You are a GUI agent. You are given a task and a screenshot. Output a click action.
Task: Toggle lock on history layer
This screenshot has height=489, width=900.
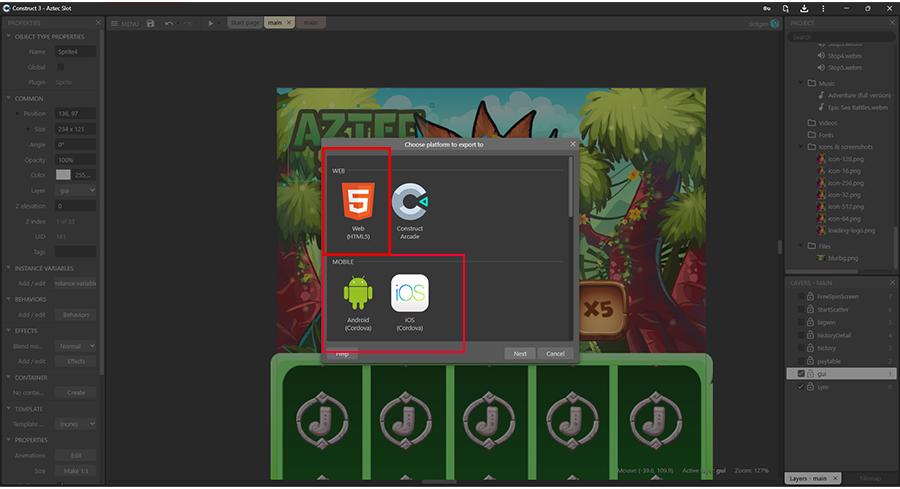tap(810, 348)
